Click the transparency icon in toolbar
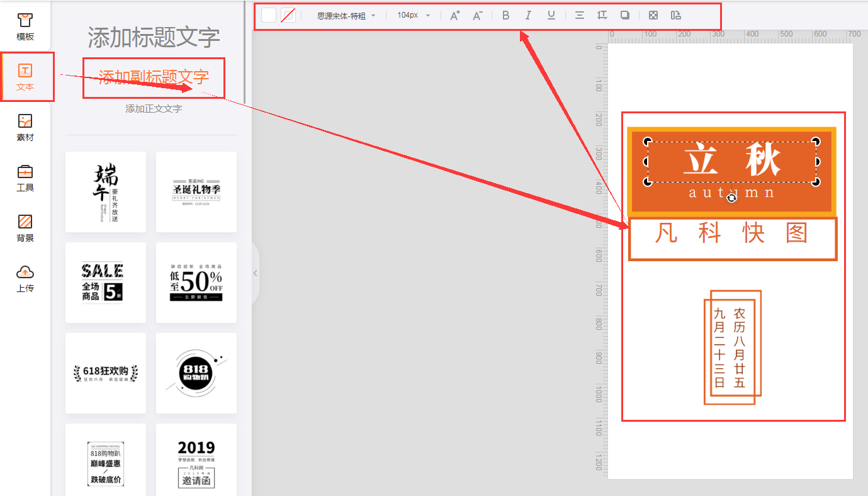This screenshot has height=496, width=868. pos(653,15)
